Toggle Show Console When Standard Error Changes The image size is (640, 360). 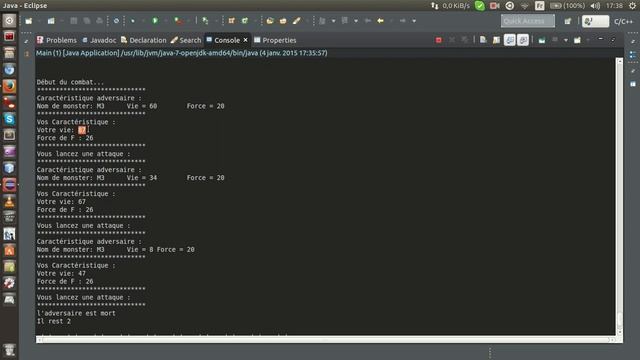pos(523,40)
